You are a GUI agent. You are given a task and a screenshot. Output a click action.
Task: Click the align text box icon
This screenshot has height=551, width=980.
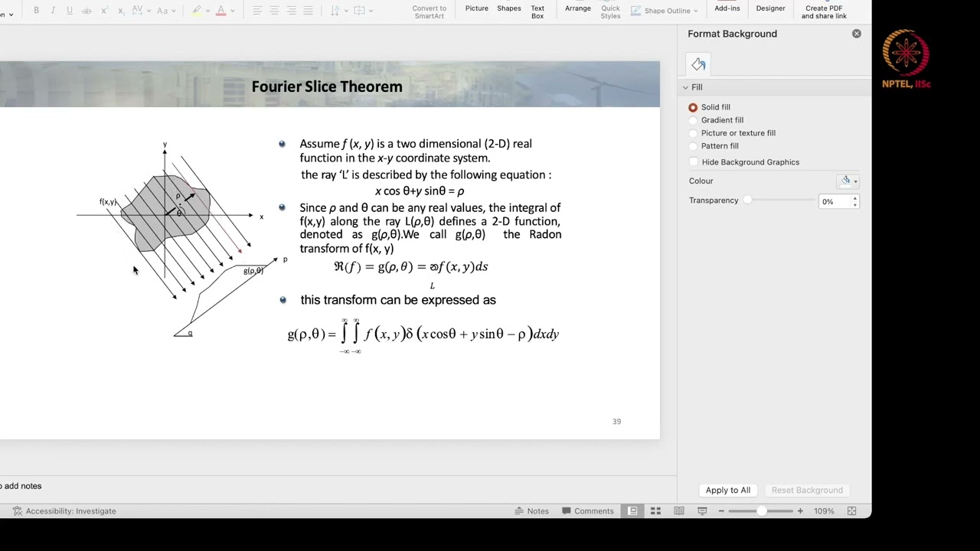coord(359,11)
